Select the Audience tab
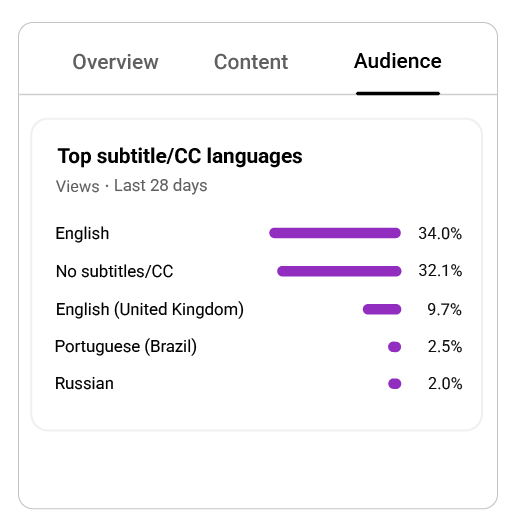 (x=398, y=61)
